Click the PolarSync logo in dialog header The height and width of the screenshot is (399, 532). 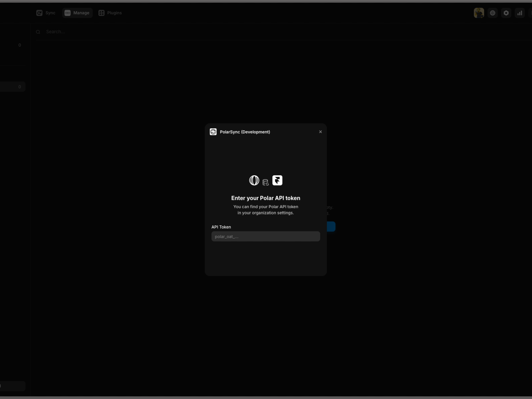tap(213, 132)
